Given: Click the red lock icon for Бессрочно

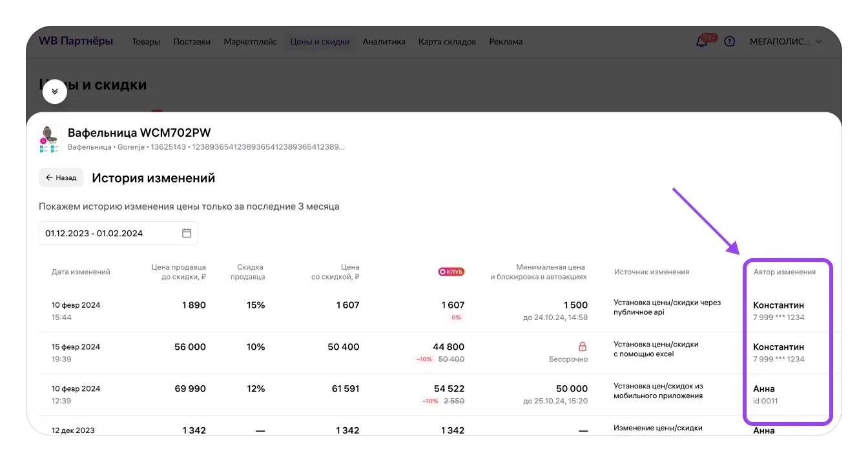Looking at the screenshot, I should click(583, 346).
